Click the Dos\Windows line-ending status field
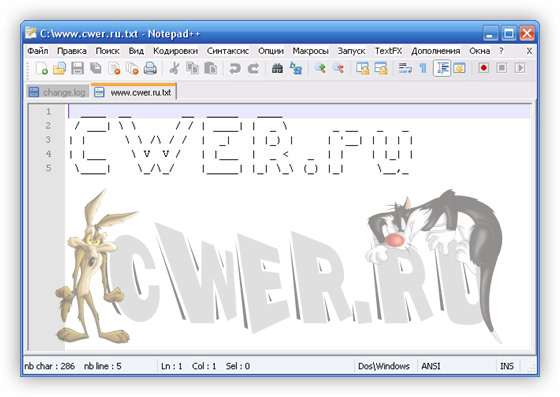Screen dimensions: 560x397 click(x=384, y=366)
